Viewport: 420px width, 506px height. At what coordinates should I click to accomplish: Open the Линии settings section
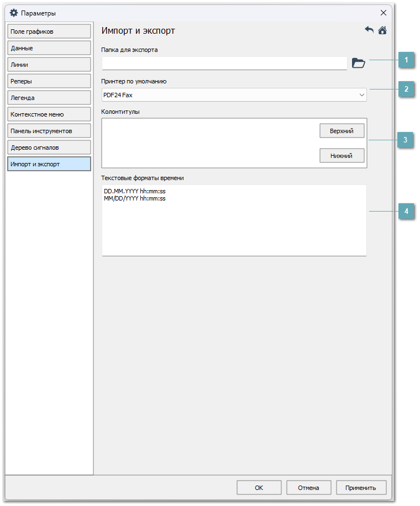(x=49, y=65)
